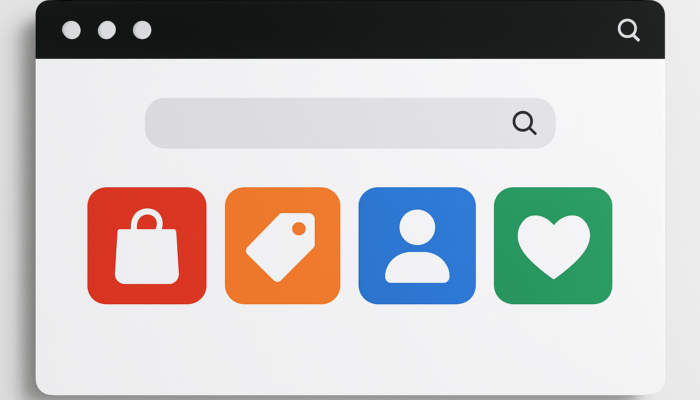Click the blank page area beneath the tiles
This screenshot has height=400, width=700.
[x=350, y=348]
